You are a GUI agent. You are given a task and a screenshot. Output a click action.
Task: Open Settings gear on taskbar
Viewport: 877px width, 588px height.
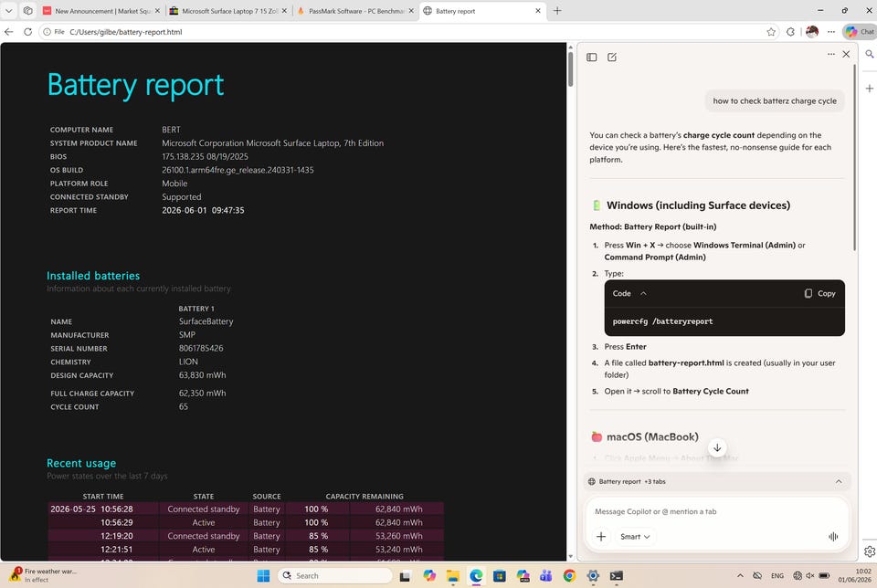tap(593, 576)
